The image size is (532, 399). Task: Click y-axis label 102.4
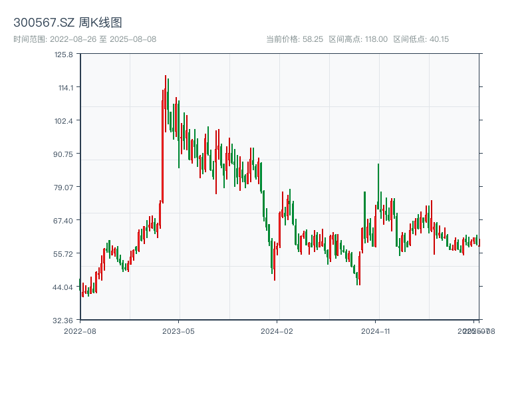[63, 121]
